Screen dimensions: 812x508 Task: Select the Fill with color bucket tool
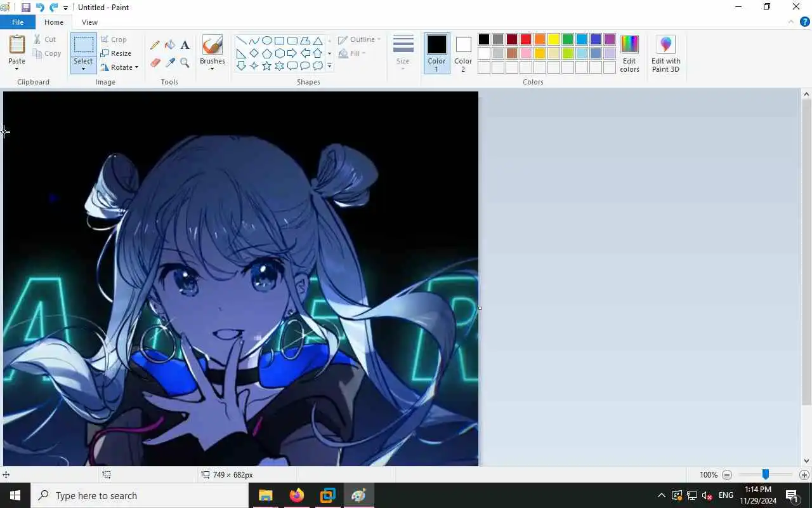tap(170, 45)
